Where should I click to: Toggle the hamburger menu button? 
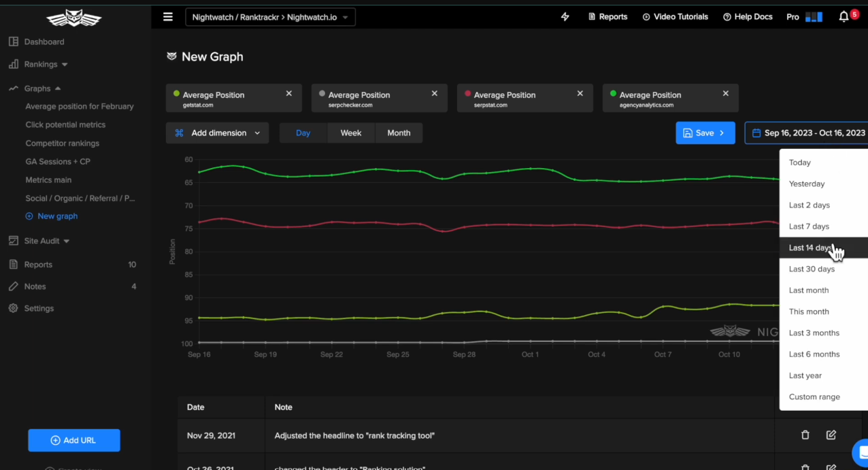pyautogui.click(x=167, y=16)
